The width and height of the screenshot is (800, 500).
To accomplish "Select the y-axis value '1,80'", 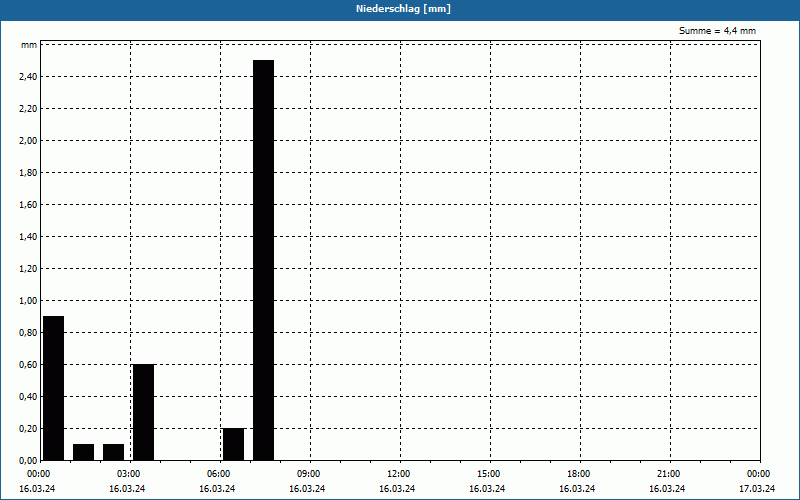I will pyautogui.click(x=28, y=172).
